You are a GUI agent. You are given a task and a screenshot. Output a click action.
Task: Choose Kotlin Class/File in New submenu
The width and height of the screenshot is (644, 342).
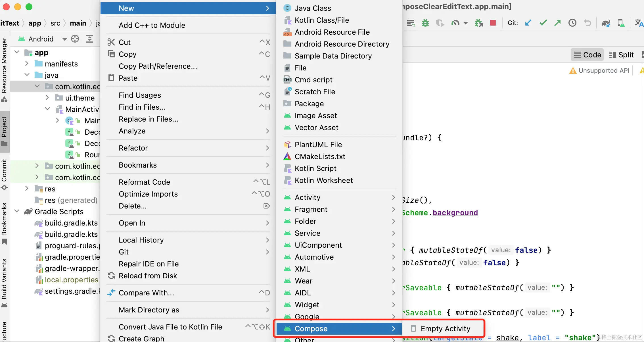(321, 20)
